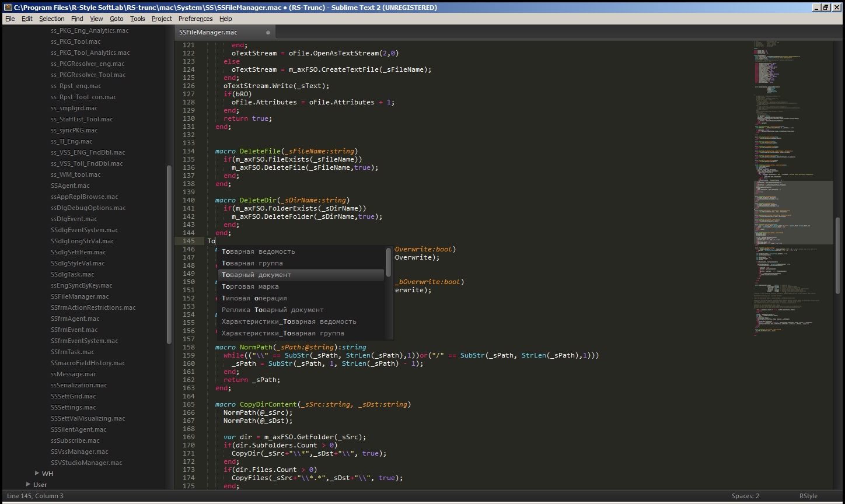
Task: Open SSVssManager.mac in sidebar
Action: coord(79,452)
